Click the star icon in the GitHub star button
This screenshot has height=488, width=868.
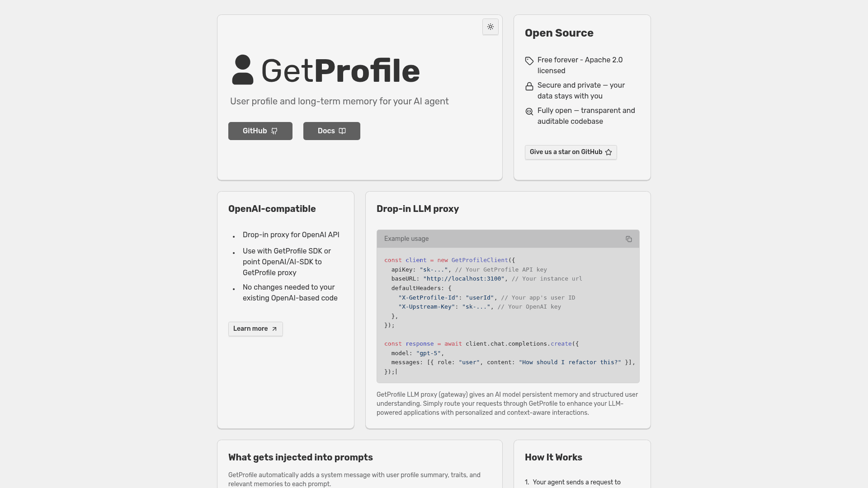point(609,152)
